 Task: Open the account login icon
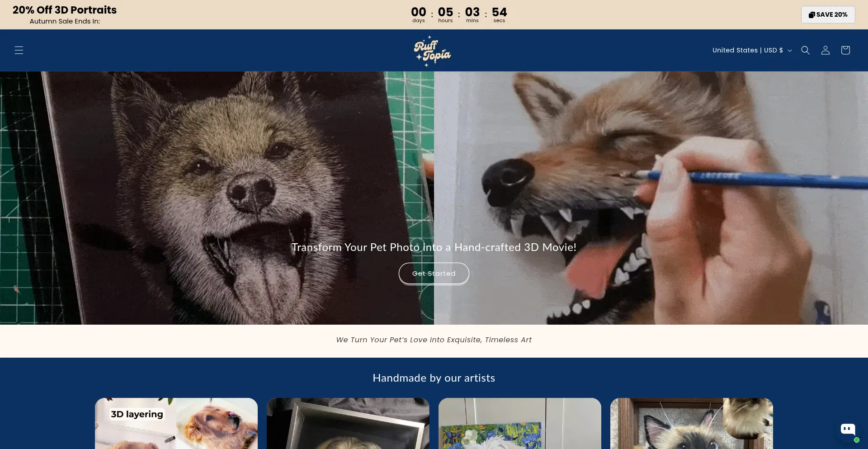(x=825, y=50)
